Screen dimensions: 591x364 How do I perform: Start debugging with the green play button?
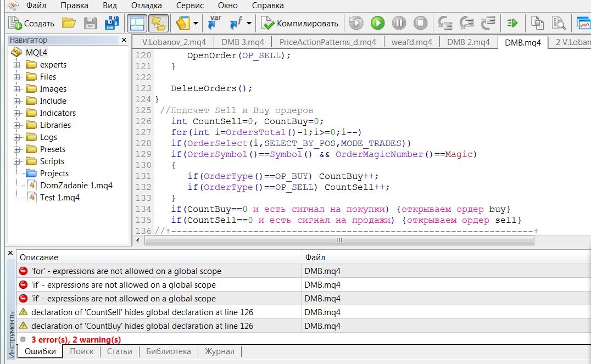tap(377, 24)
